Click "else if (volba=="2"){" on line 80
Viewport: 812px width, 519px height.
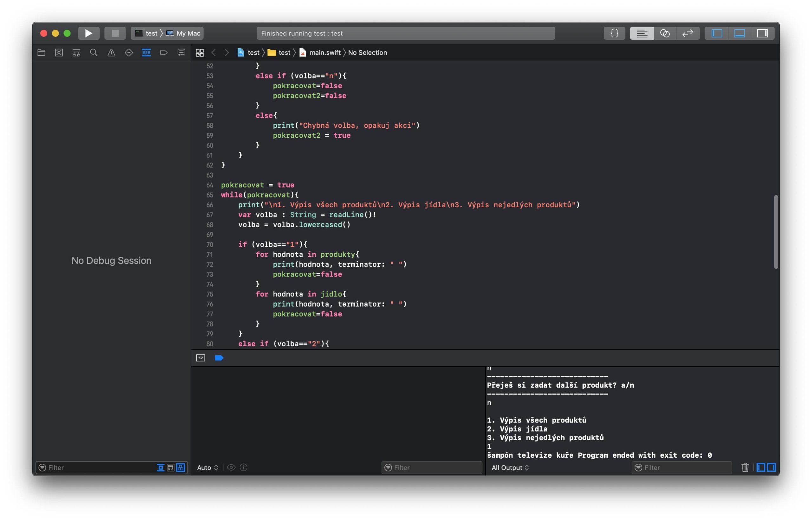point(283,343)
